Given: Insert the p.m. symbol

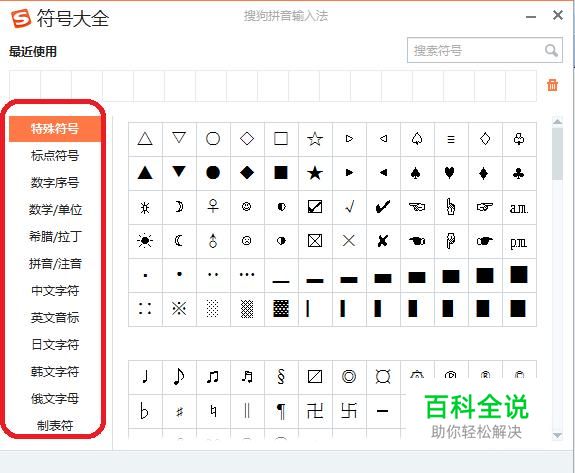Looking at the screenshot, I should [x=519, y=241].
